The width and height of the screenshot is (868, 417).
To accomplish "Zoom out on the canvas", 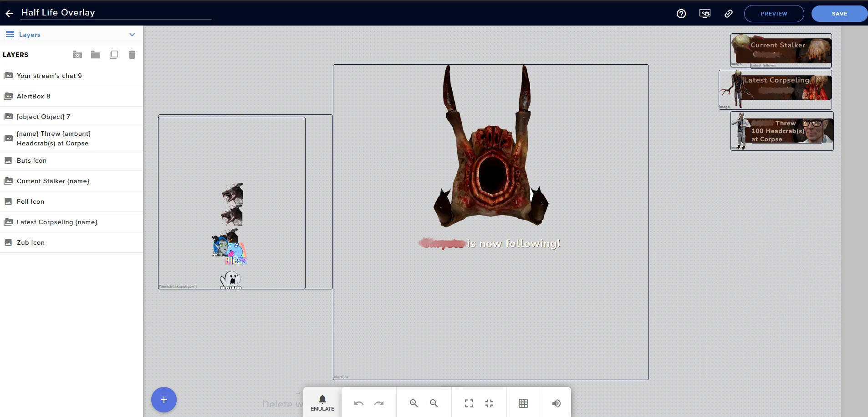I will [434, 403].
